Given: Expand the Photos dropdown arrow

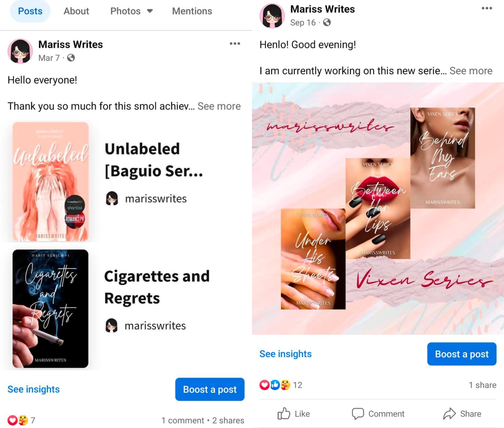Looking at the screenshot, I should click(x=150, y=11).
